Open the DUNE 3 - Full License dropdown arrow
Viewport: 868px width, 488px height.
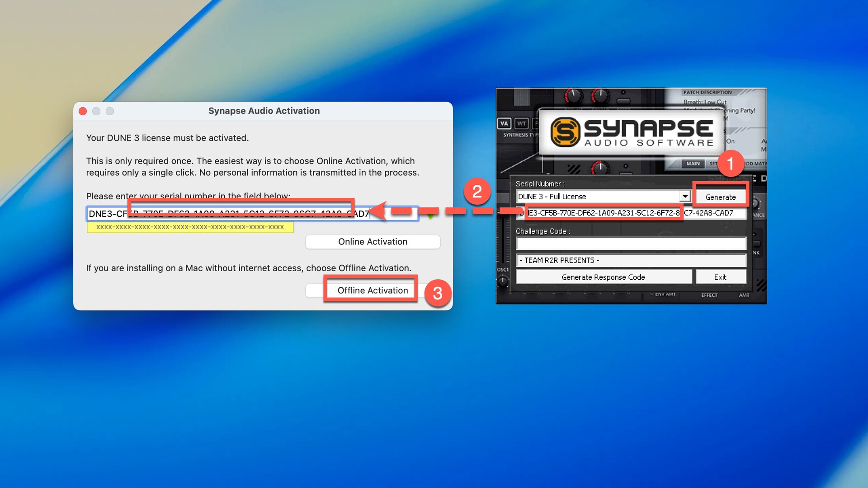coord(685,197)
